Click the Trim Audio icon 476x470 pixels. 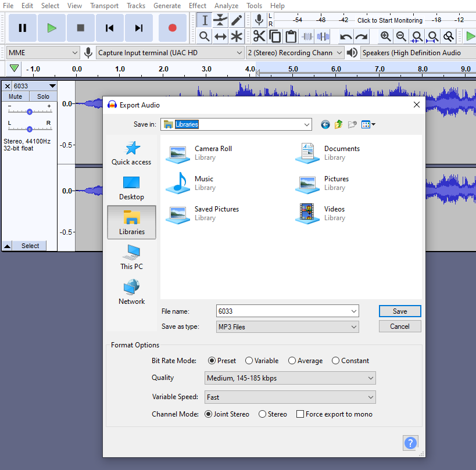306,36
